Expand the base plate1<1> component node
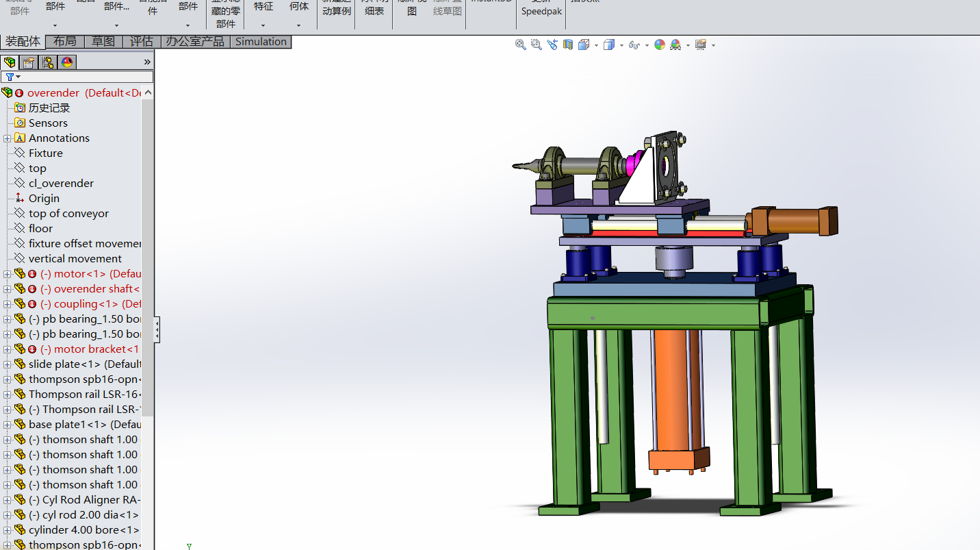 click(8, 425)
